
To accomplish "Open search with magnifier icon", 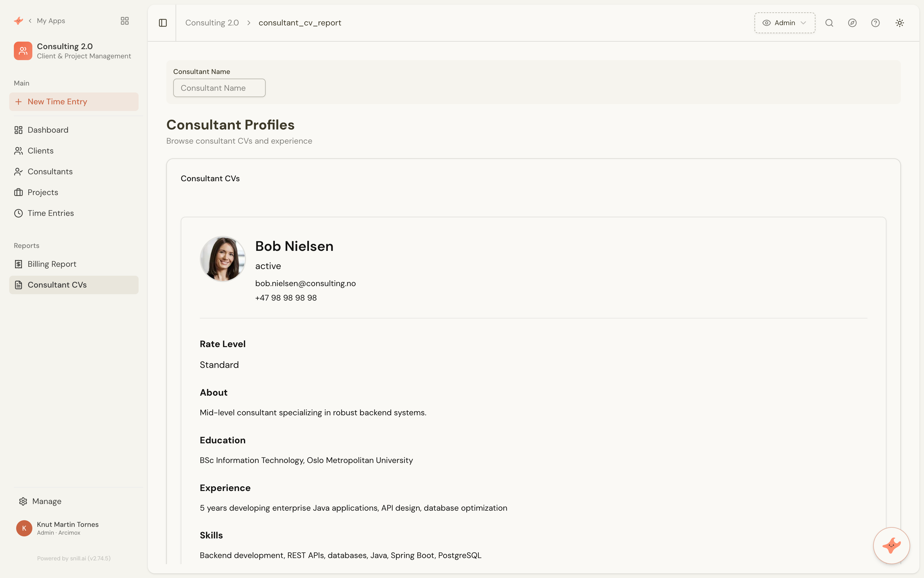I will tap(829, 23).
